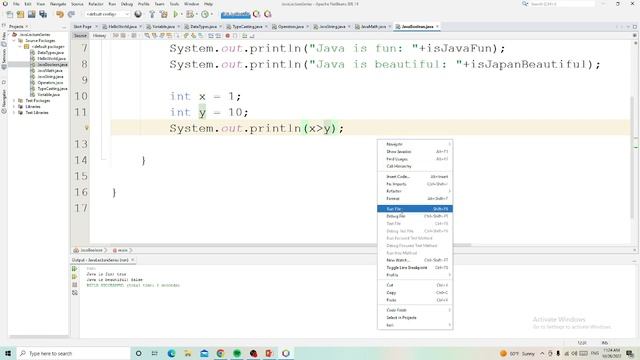Click the re-run green arrow in Output panel

tap(75, 269)
